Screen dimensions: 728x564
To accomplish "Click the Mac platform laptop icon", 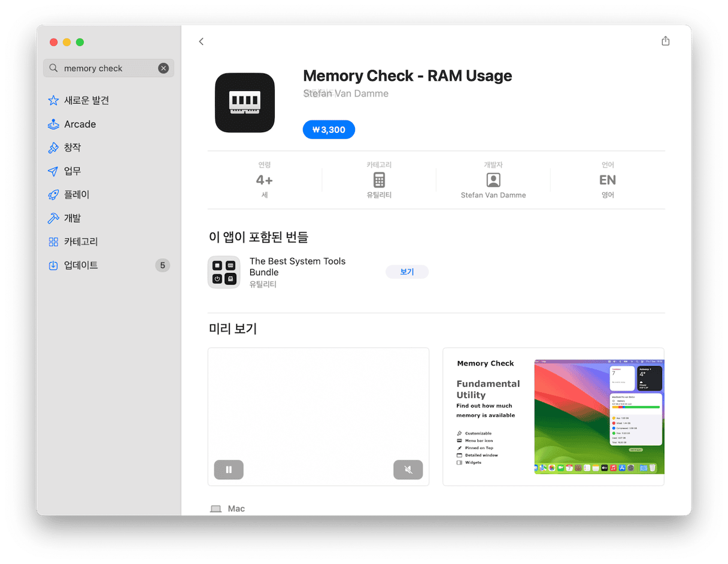I will (x=216, y=509).
